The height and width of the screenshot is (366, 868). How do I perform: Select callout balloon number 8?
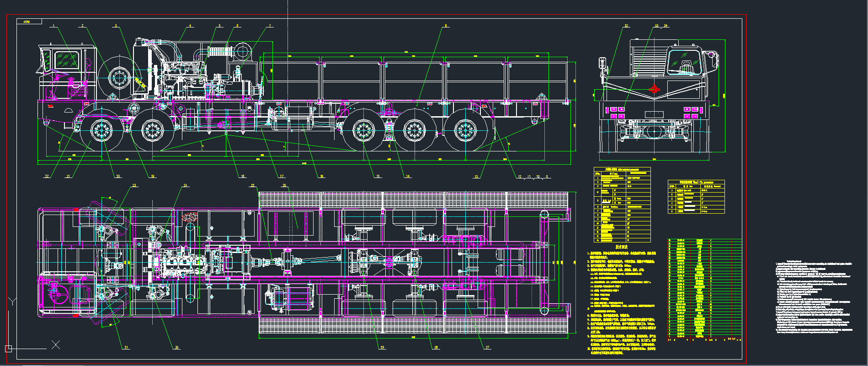(x=446, y=26)
